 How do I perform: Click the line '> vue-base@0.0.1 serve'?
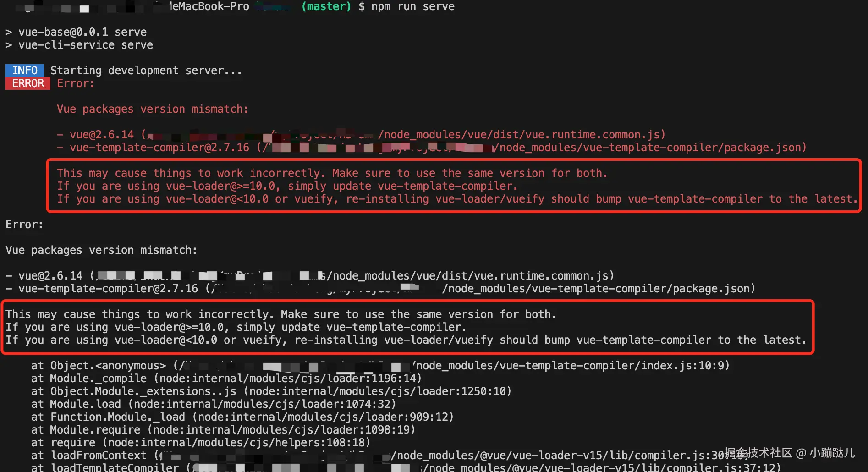click(76, 32)
